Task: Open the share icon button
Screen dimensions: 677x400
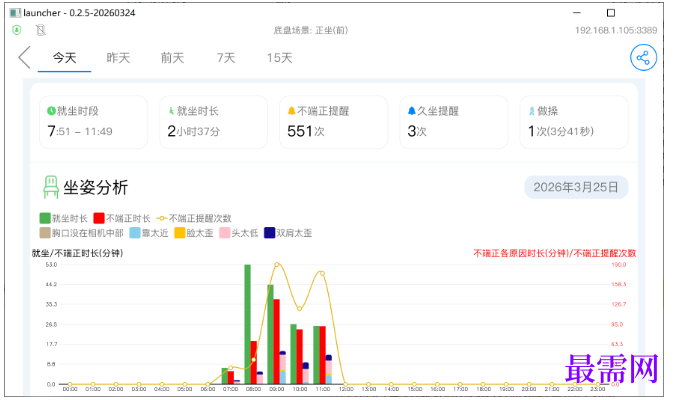Action: 643,57
